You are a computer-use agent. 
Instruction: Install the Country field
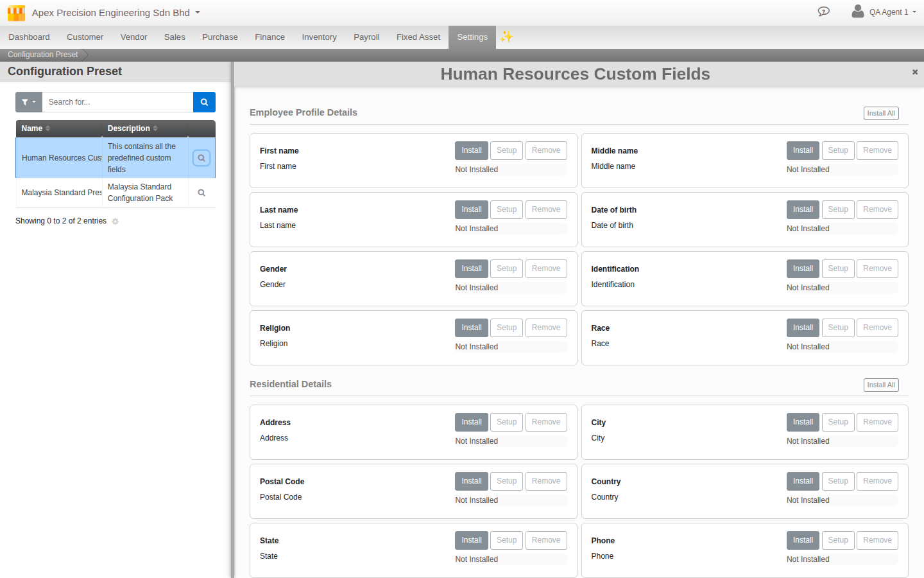click(x=803, y=481)
